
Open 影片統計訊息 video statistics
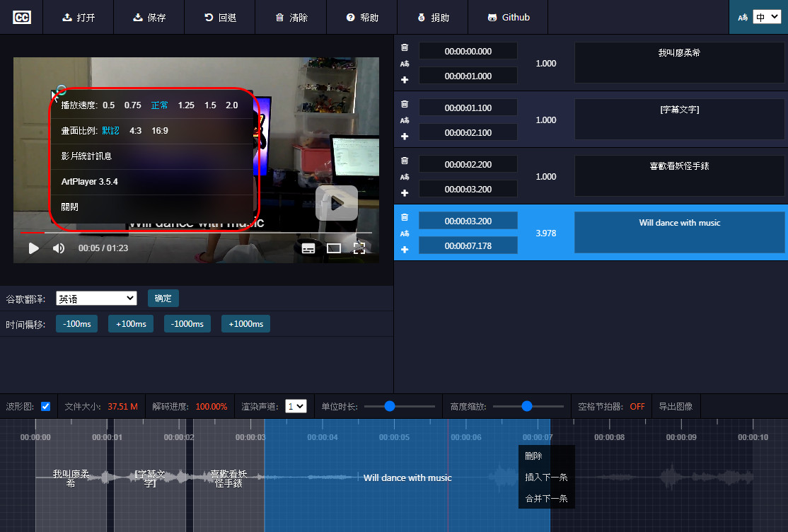153,156
